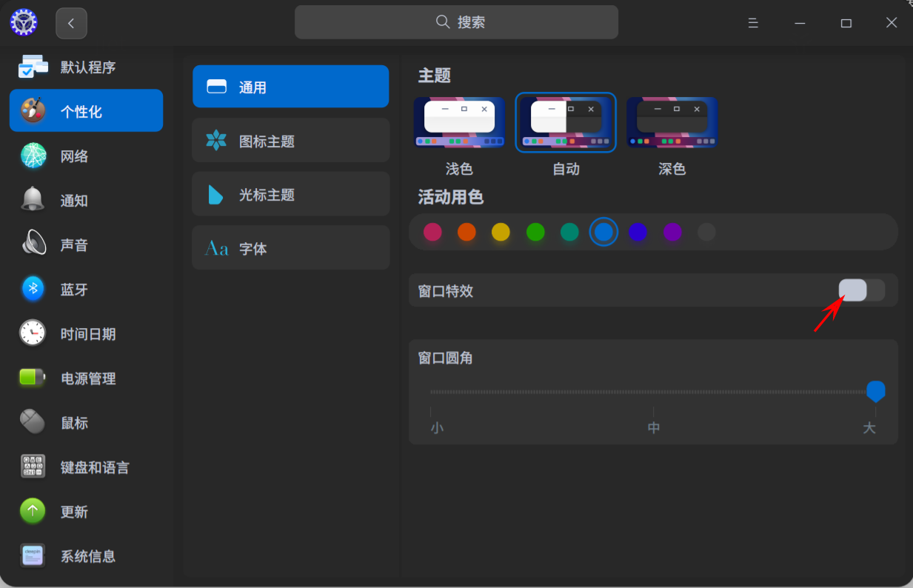This screenshot has width=913, height=588.
Task: Select the Personalization (个性化) palette icon
Action: click(33, 111)
